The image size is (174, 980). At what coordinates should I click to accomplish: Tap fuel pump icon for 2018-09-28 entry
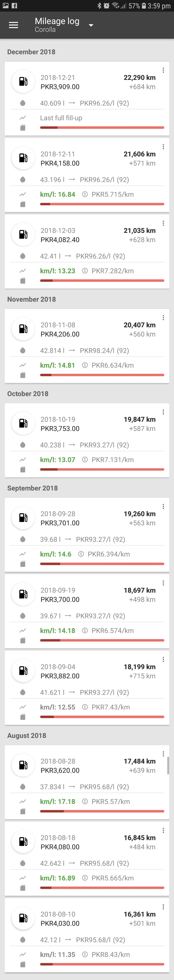pos(23,517)
